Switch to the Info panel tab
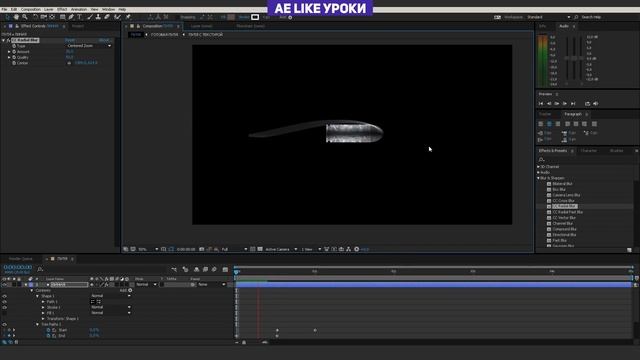The height and width of the screenshot is (360, 640). (x=542, y=26)
